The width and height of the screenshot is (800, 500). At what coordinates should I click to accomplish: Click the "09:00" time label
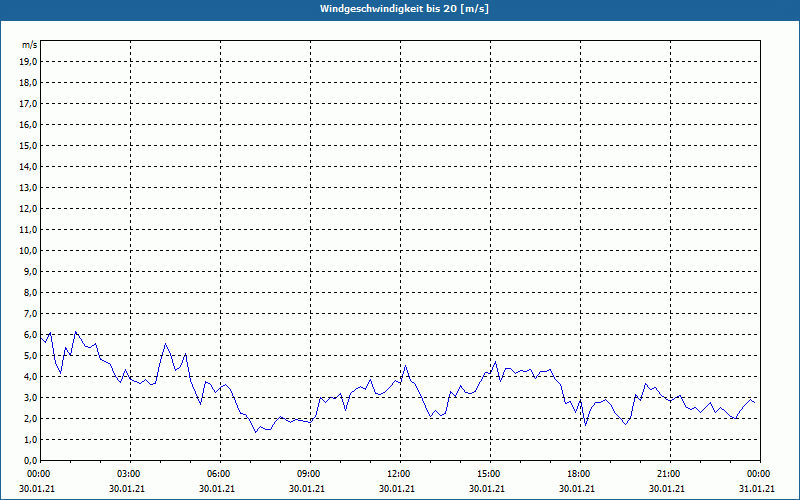click(x=310, y=474)
